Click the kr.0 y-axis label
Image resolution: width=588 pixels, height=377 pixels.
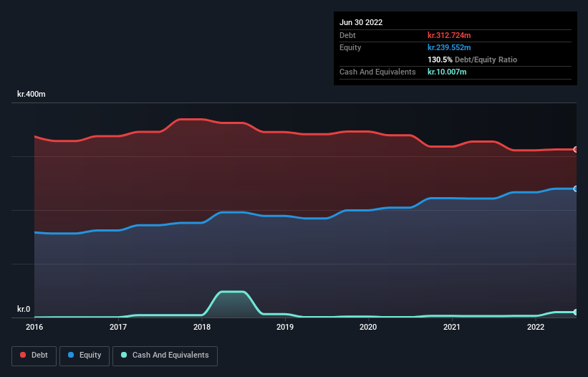[24, 309]
